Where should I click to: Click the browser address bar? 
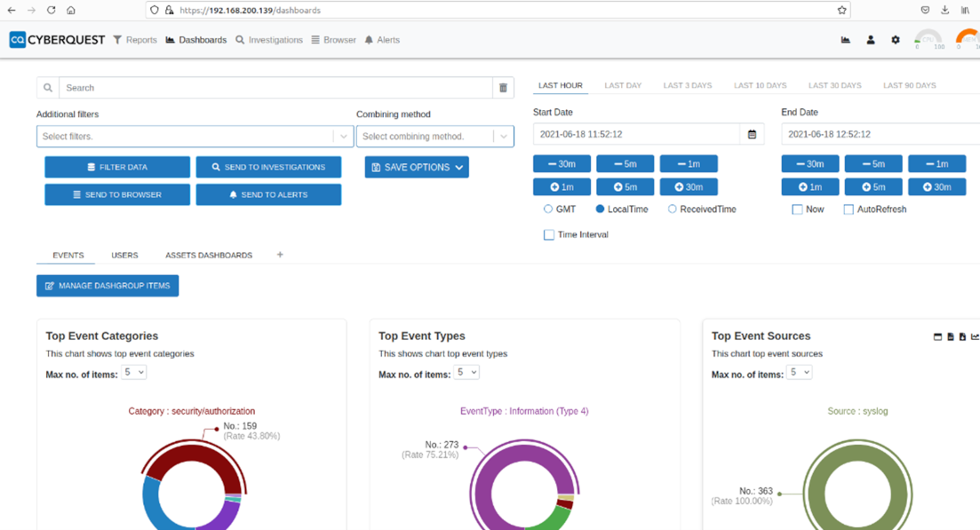coord(498,10)
